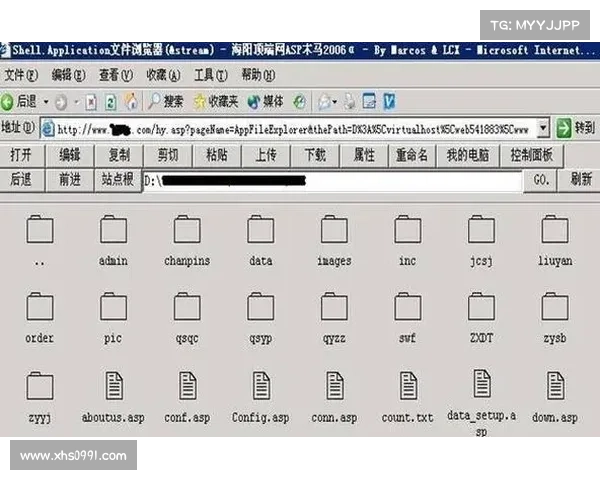Screen dimensions: 600x480
Task: Select the order folder icon
Action: [x=40, y=307]
